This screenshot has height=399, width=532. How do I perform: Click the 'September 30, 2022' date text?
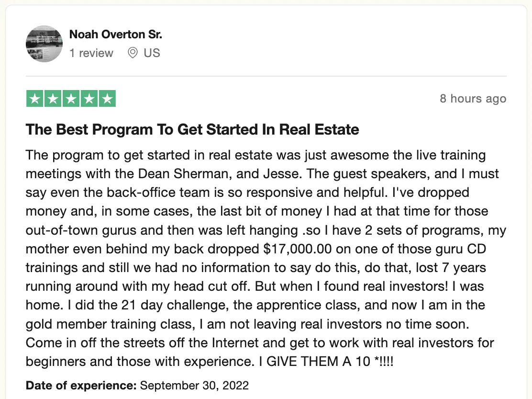[194, 385]
